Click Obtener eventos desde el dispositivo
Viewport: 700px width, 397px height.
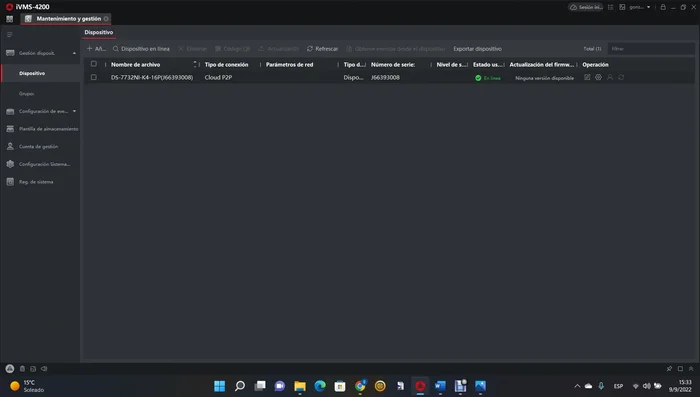pos(396,49)
